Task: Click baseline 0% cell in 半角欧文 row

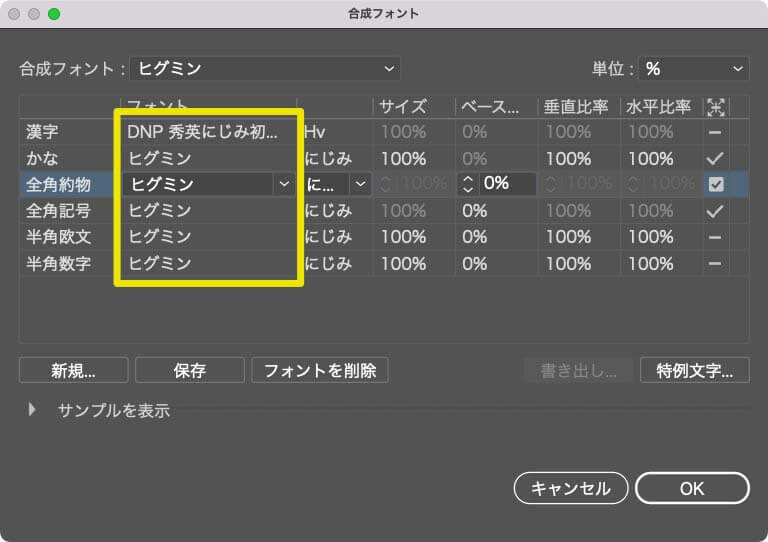Action: point(474,237)
